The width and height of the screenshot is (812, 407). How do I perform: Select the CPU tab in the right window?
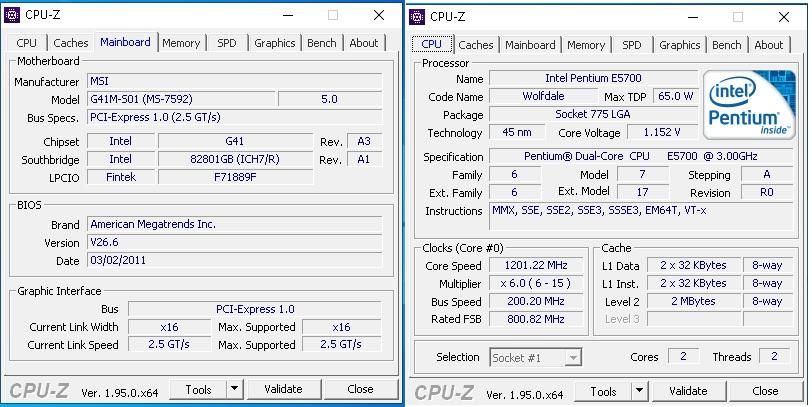(x=431, y=44)
